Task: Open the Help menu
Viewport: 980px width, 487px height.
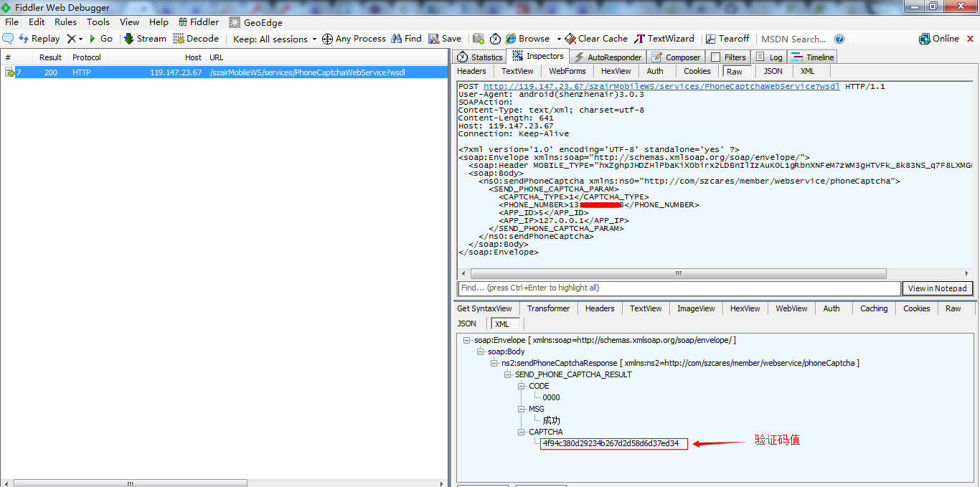Action: tap(159, 22)
